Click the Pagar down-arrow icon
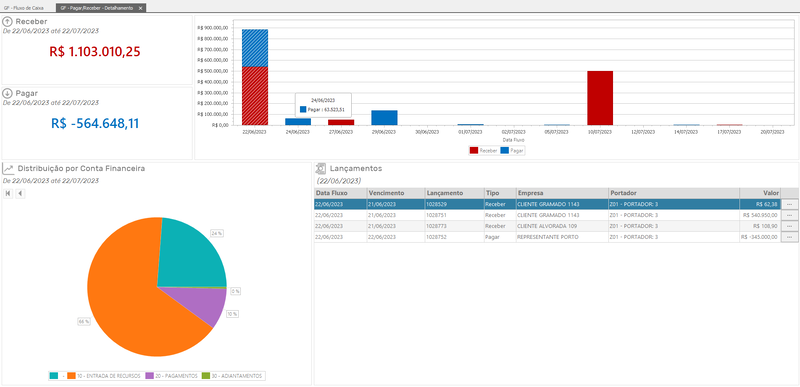 pyautogui.click(x=8, y=93)
